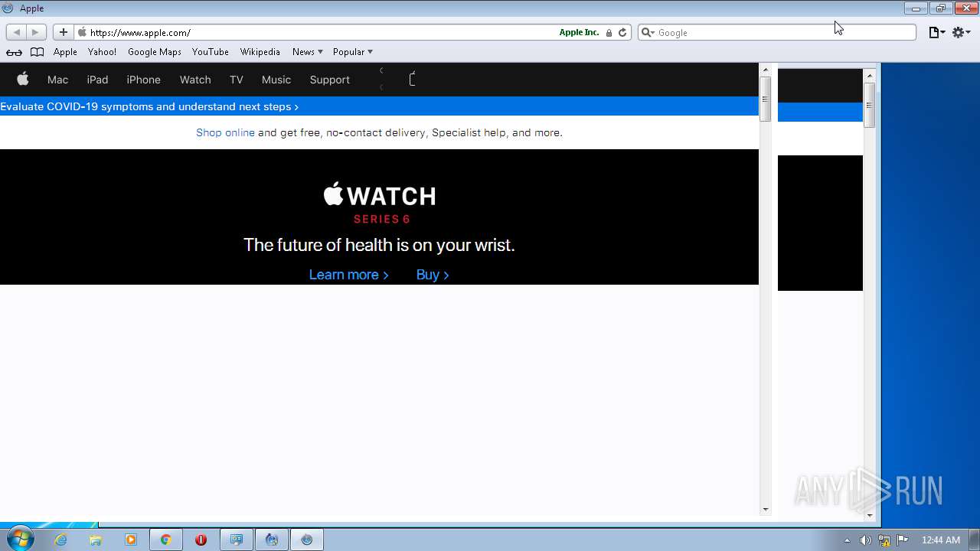The image size is (980, 551).
Task: Open Support in the site navigation
Action: click(329, 80)
